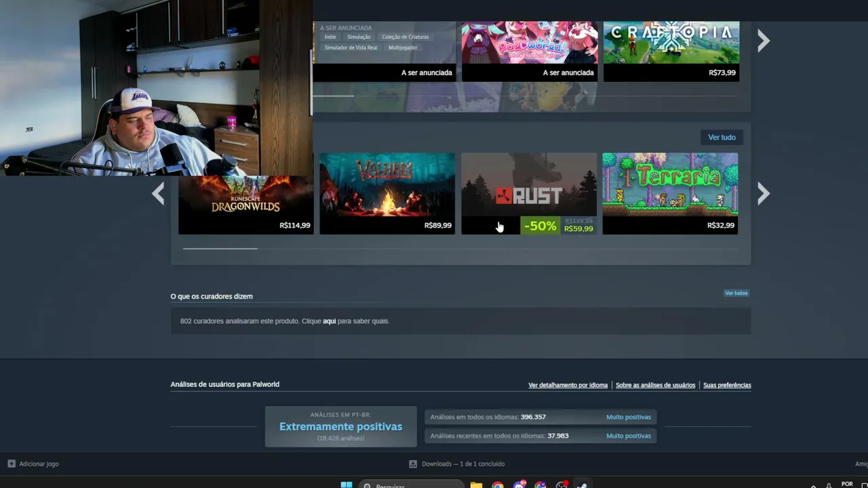Click 'Análises de usuários para Palworld' heading

[x=224, y=384]
